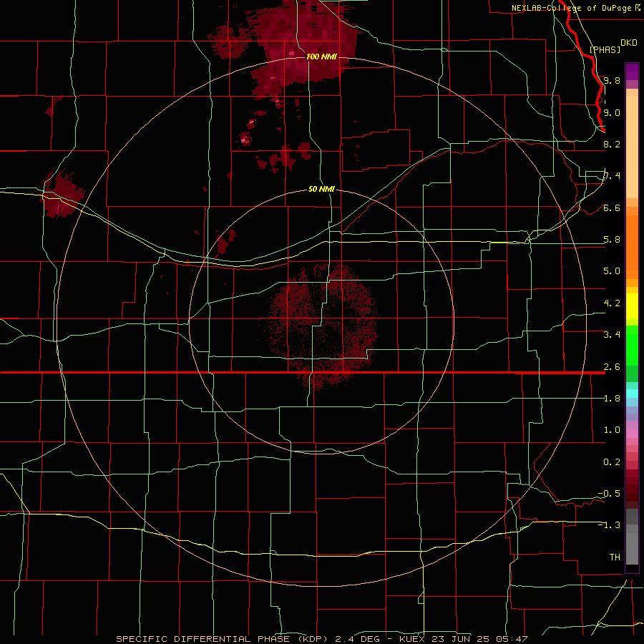The width and height of the screenshot is (644, 644).
Task: Click the DKD label above the color scale
Action: click(x=628, y=42)
